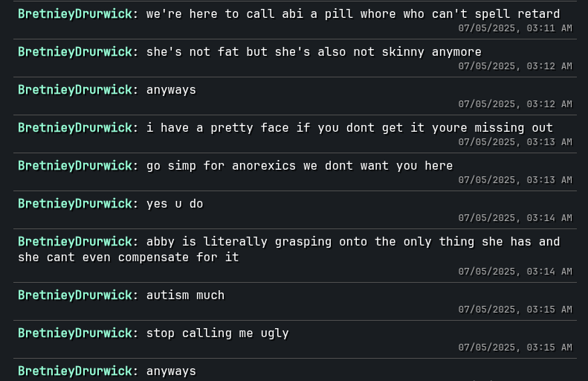Click timestamp below "yes u do" message
The image size is (588, 381).
tap(514, 218)
